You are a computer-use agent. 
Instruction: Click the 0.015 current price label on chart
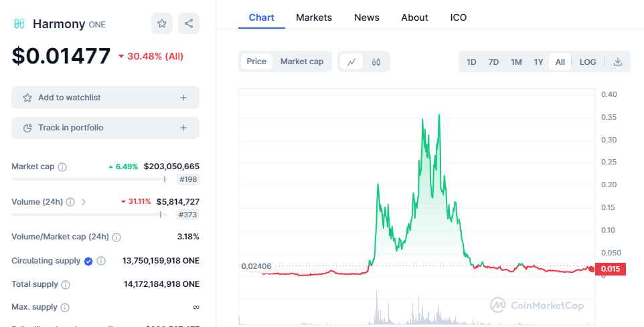(x=611, y=269)
